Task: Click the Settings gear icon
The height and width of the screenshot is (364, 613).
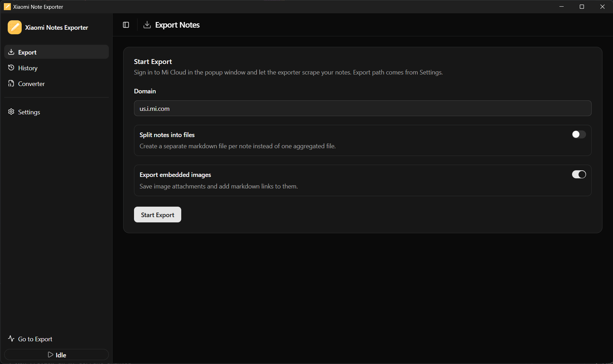Action: click(x=11, y=112)
